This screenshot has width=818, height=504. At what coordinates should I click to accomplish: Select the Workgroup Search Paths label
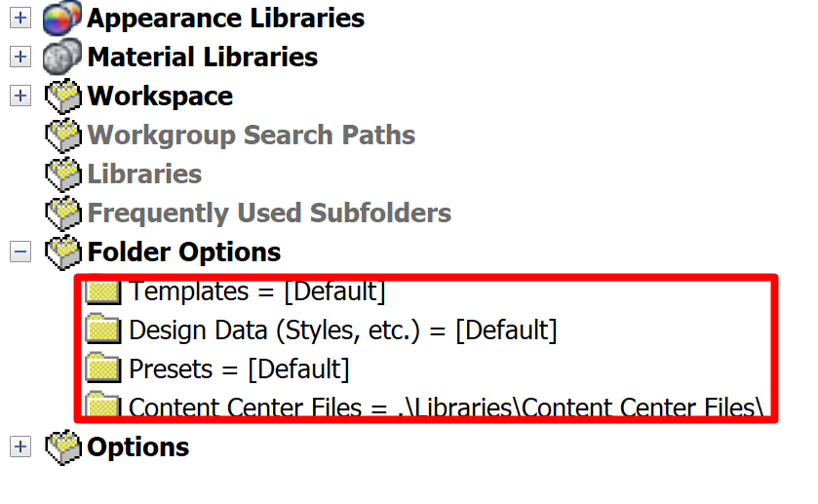pyautogui.click(x=252, y=136)
